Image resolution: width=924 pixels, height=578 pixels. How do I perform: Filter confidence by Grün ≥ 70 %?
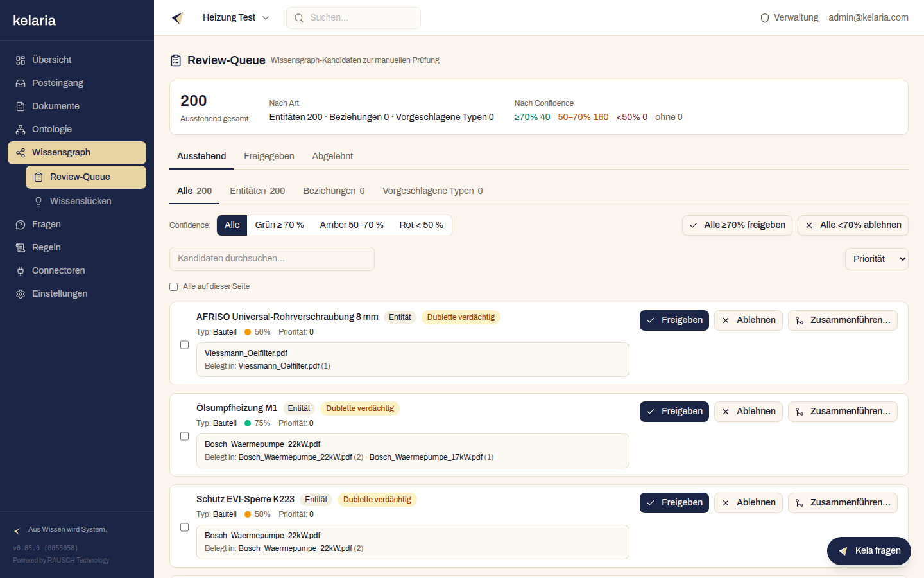(280, 225)
